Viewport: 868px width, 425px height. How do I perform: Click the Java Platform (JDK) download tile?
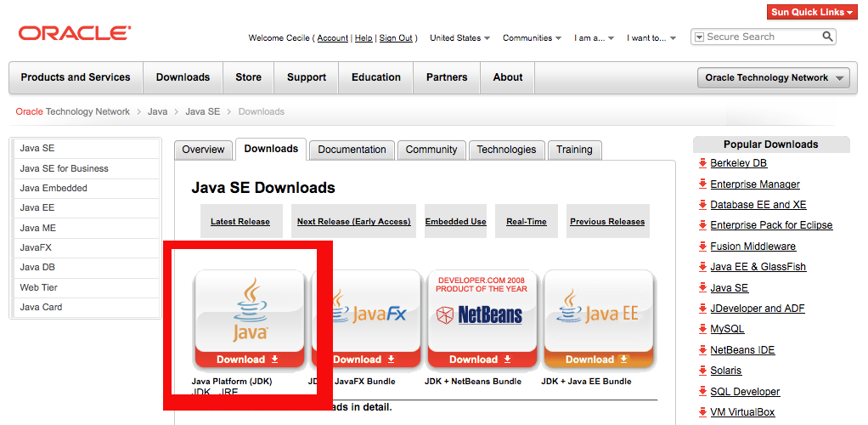click(x=248, y=320)
